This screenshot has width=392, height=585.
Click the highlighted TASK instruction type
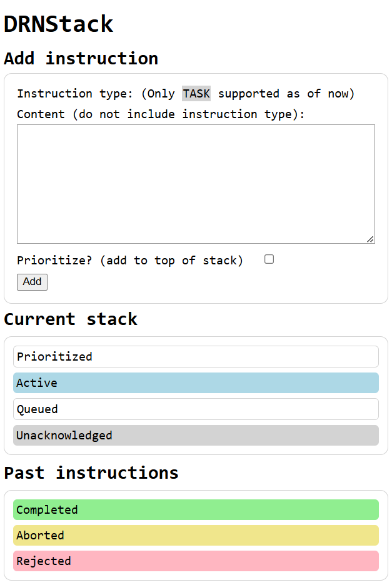[x=196, y=93]
